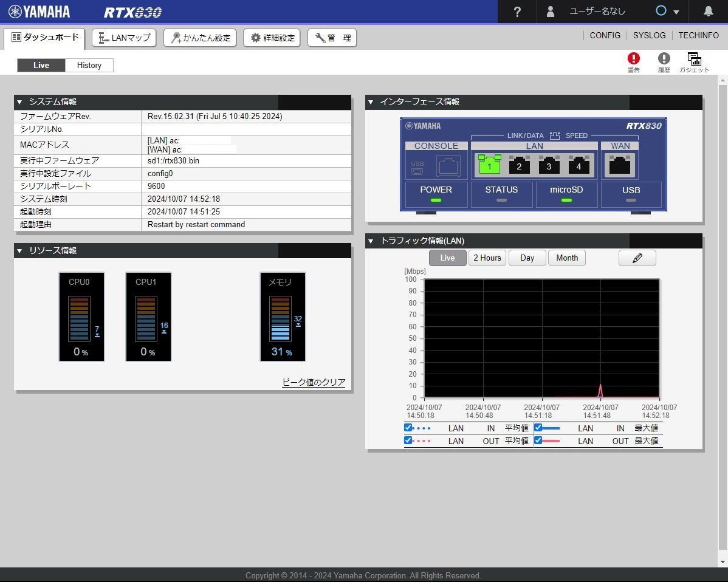Click the Restart by restart command text
The height and width of the screenshot is (582, 728).
coord(196,225)
